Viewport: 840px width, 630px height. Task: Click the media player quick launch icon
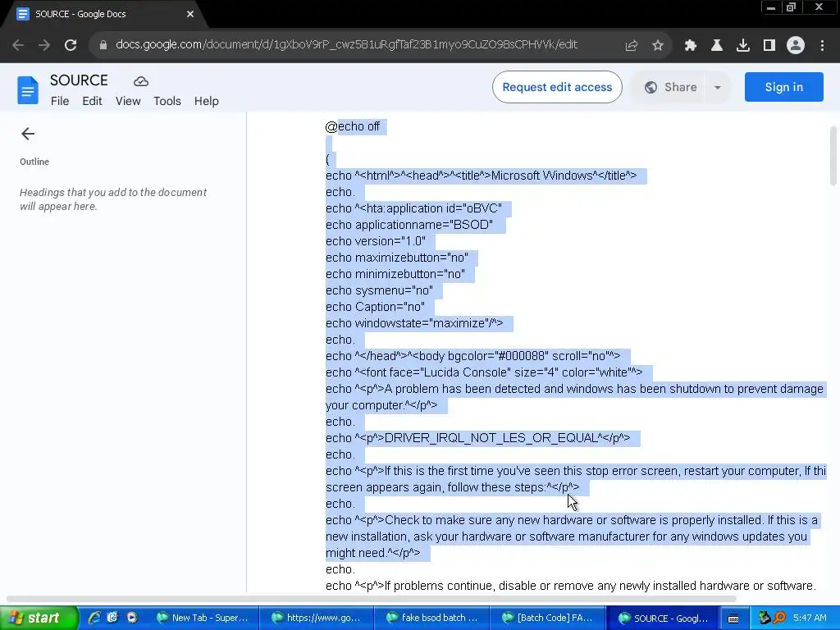click(x=132, y=618)
